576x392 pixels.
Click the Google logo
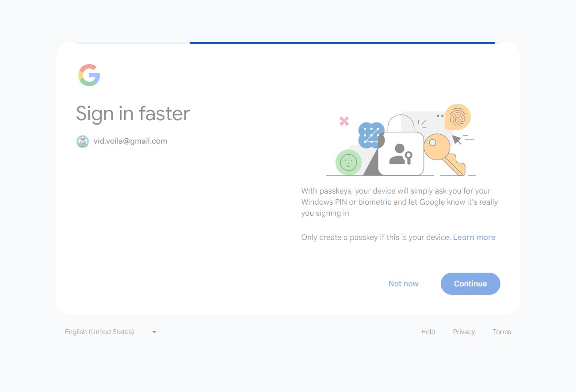pos(89,75)
